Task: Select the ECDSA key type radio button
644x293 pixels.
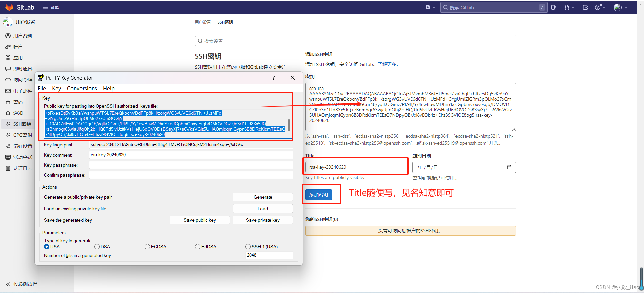Action: [147, 247]
